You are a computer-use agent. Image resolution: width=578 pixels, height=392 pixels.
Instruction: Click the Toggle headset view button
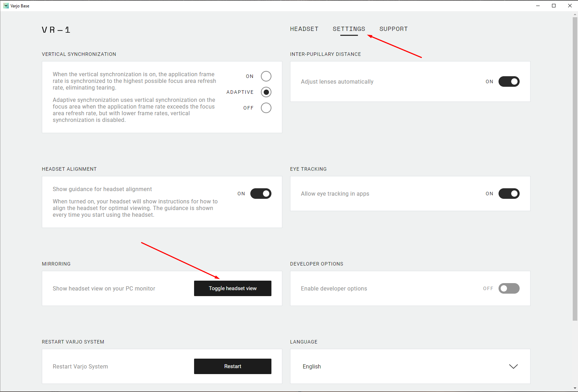coord(233,288)
